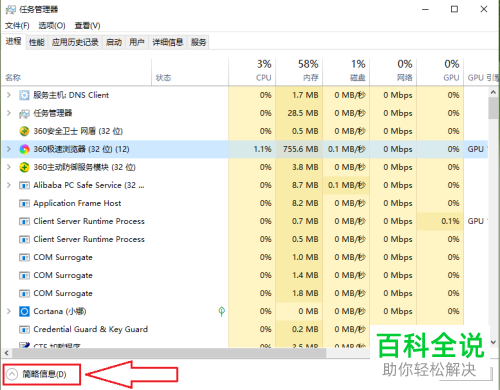Click the 755.6 MB memory cell

click(300, 149)
